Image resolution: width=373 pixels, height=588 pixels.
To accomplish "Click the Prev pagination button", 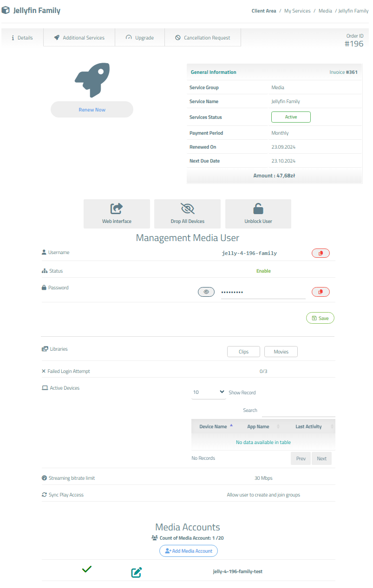I will 301,458.
